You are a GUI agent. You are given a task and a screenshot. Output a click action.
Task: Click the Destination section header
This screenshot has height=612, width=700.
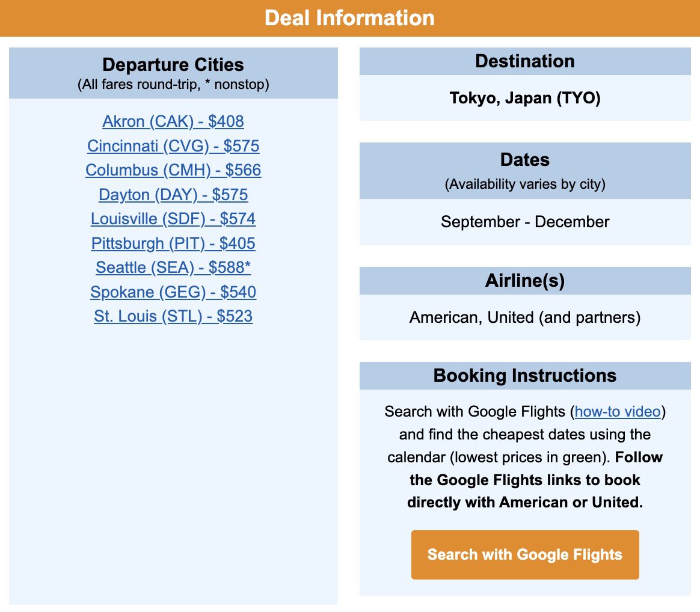(525, 61)
